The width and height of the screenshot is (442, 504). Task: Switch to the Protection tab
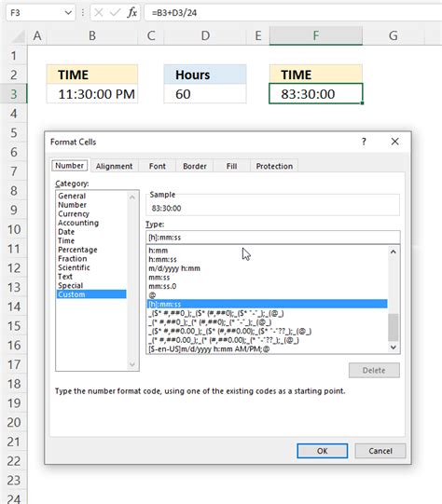[274, 166]
